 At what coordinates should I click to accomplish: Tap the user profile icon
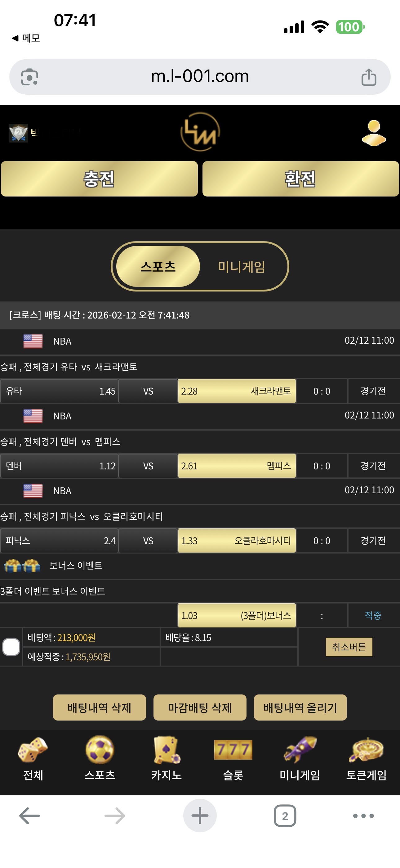373,133
